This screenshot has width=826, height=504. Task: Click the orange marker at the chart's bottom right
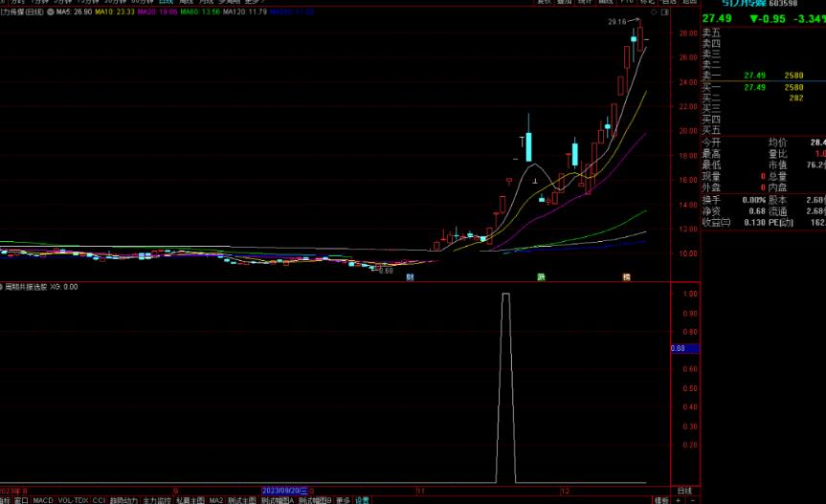pyautogui.click(x=626, y=276)
